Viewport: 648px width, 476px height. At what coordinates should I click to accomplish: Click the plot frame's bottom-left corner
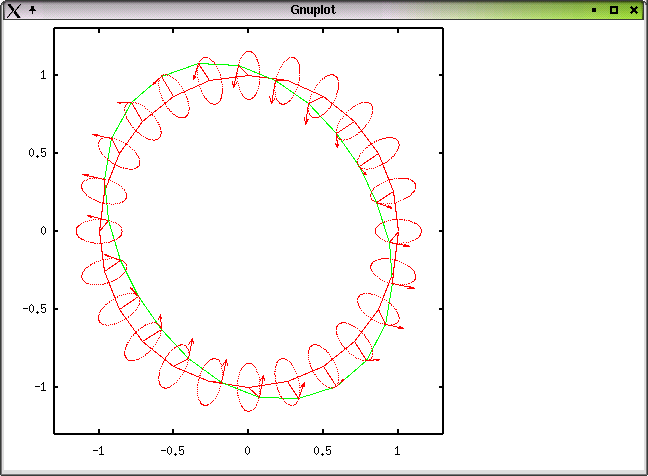click(x=53, y=434)
